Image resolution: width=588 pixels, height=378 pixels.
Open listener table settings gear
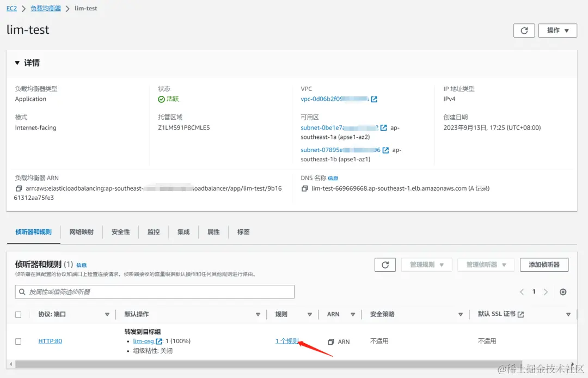(x=563, y=292)
